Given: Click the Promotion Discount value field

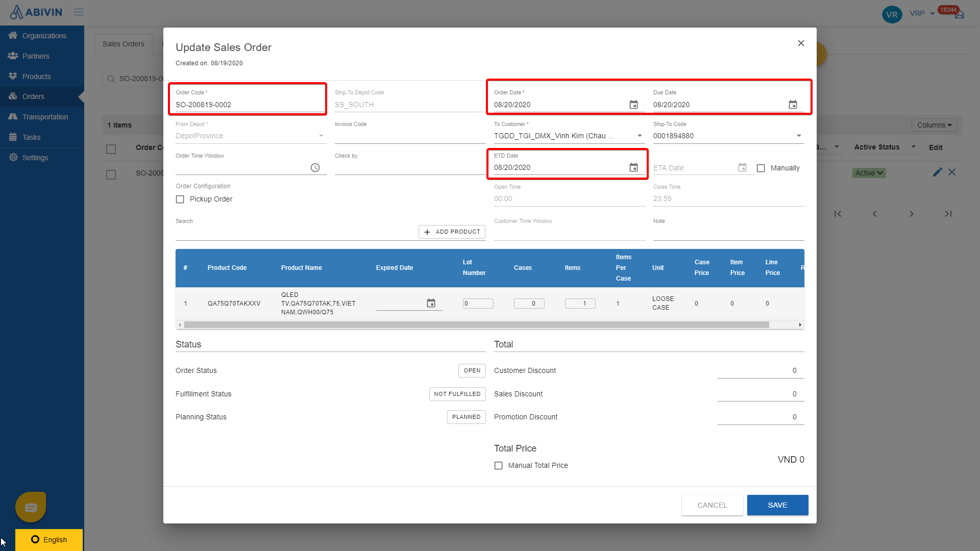Looking at the screenshot, I should pos(761,417).
